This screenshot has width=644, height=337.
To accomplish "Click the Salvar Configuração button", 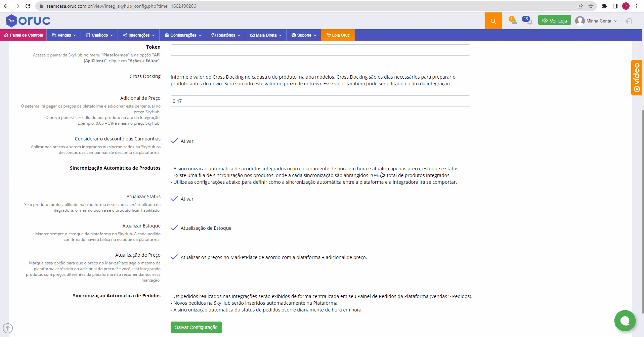I will 196,327.
